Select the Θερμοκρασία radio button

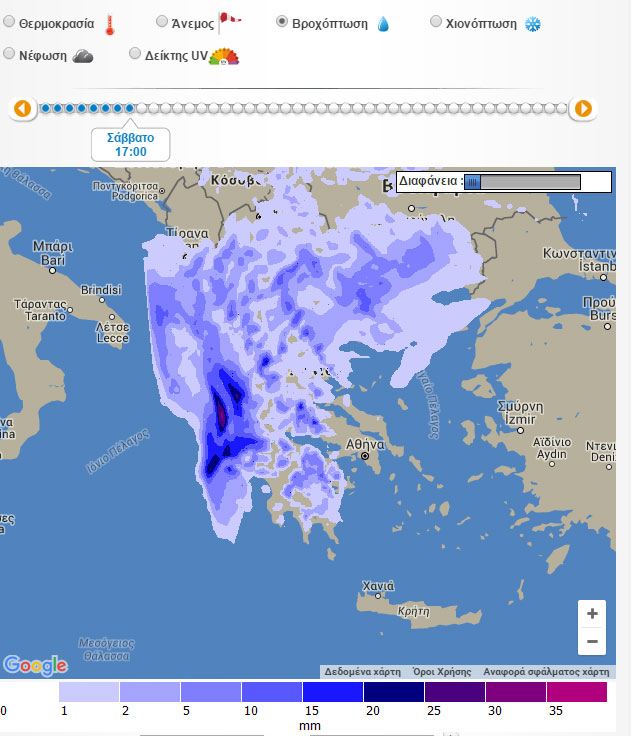[x=8, y=22]
